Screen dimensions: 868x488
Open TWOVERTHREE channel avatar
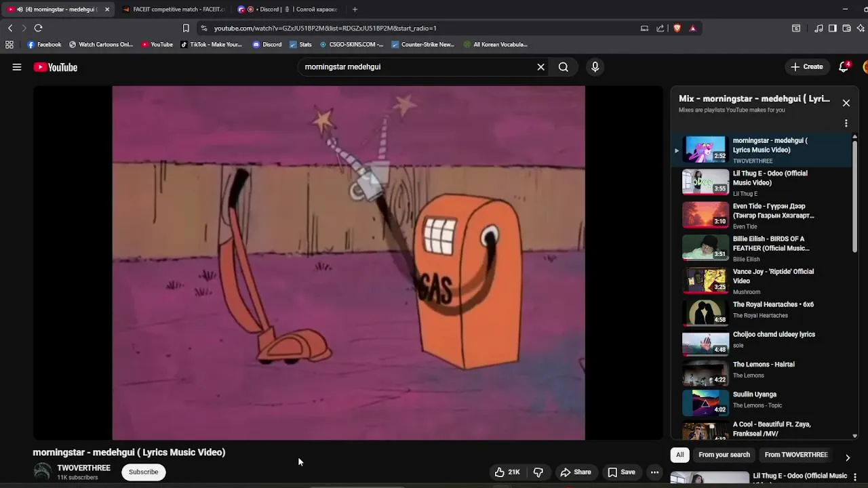(43, 472)
